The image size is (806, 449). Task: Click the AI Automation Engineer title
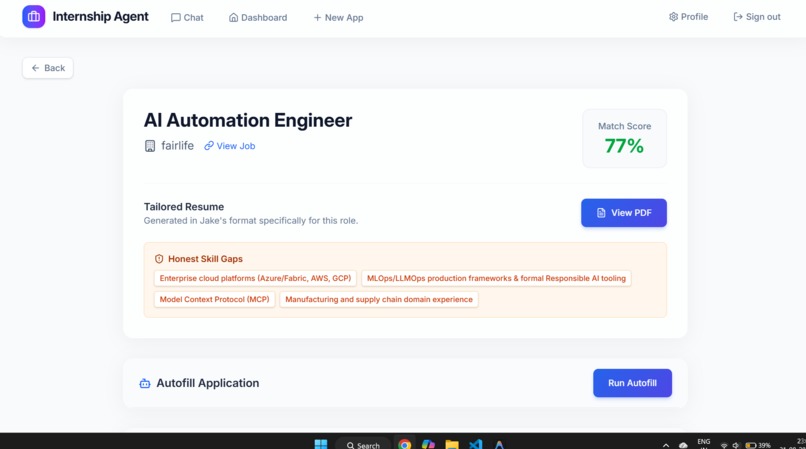pos(248,120)
